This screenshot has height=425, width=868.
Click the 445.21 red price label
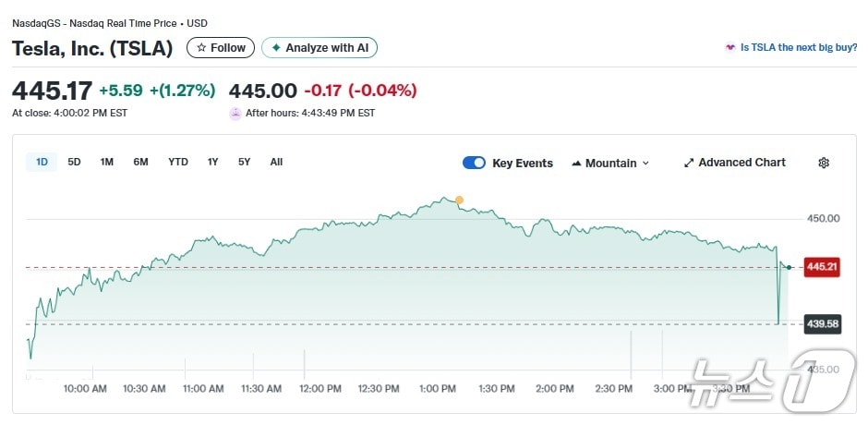(x=822, y=267)
